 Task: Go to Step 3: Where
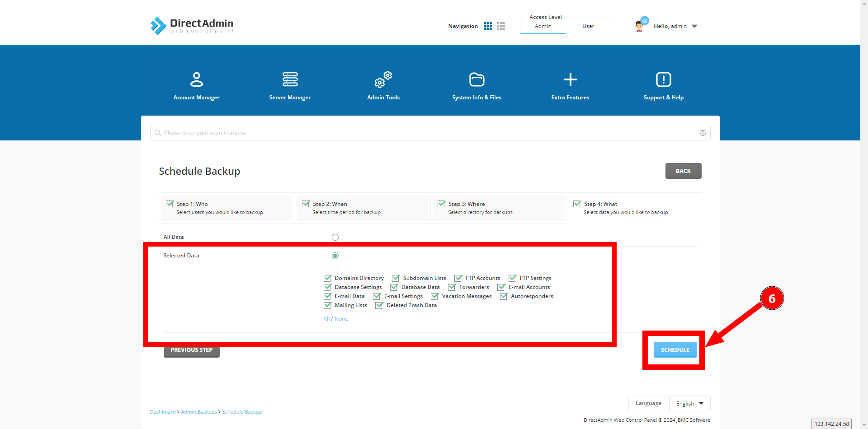(x=498, y=208)
